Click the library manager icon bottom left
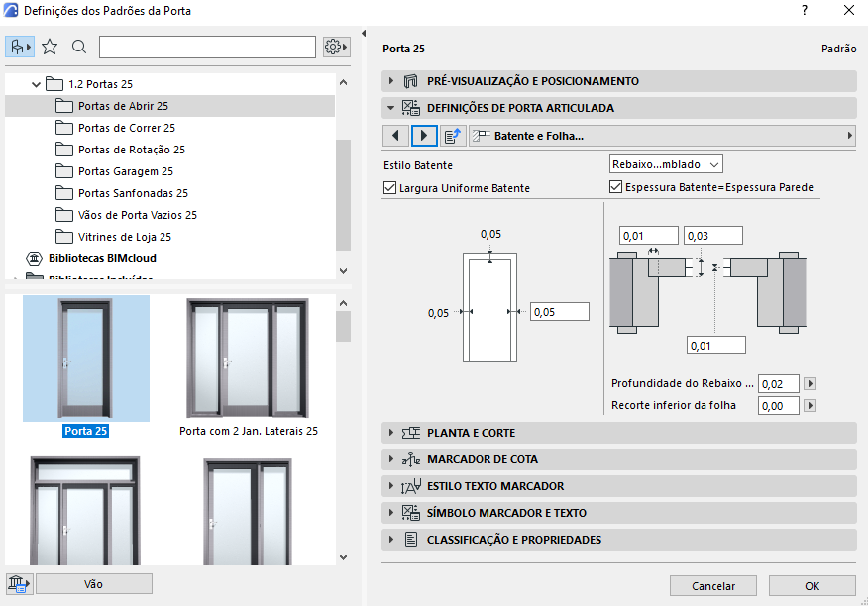868x606 pixels. pos(20,584)
